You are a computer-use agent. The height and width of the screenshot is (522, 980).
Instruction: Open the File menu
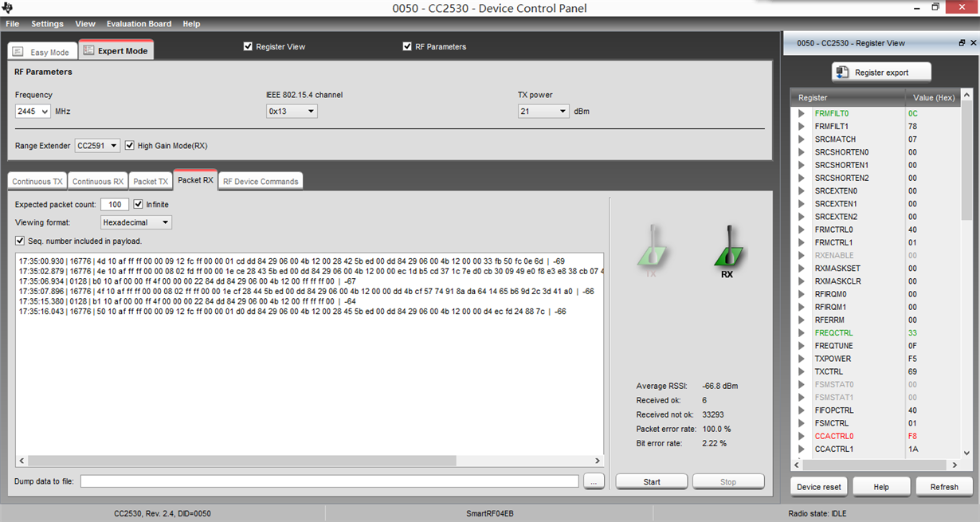pos(12,24)
